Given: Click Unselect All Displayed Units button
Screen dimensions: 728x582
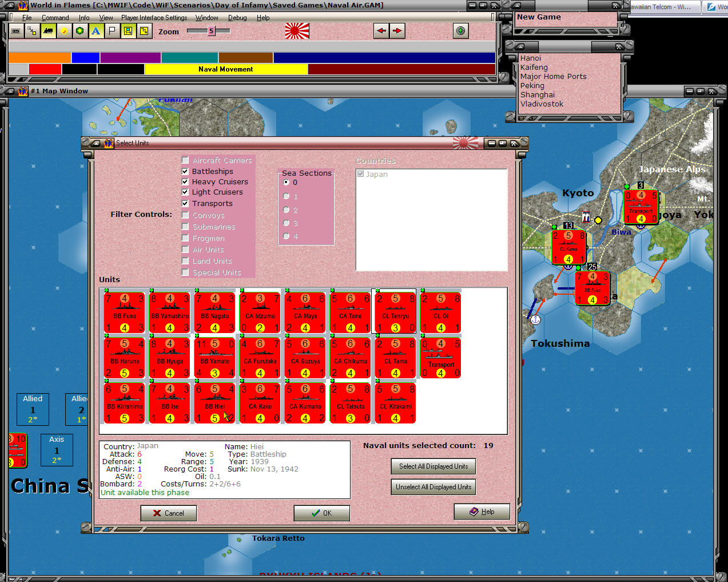Looking at the screenshot, I should [433, 487].
